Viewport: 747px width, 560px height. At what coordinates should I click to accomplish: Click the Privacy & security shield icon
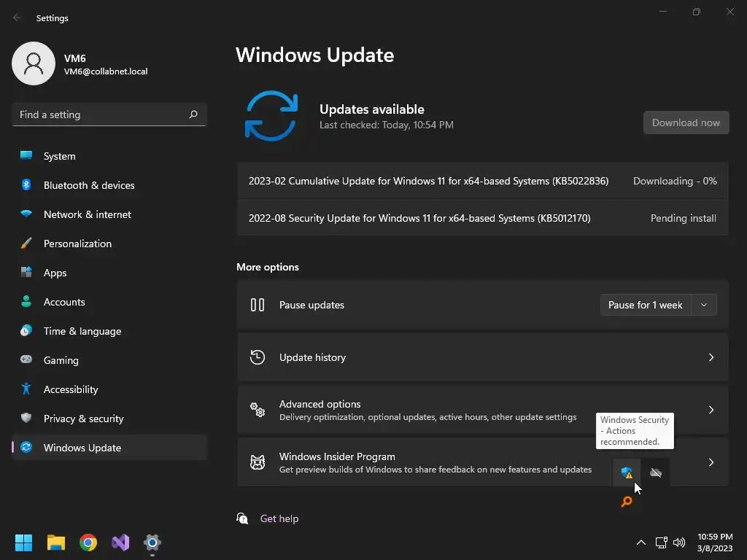[26, 418]
